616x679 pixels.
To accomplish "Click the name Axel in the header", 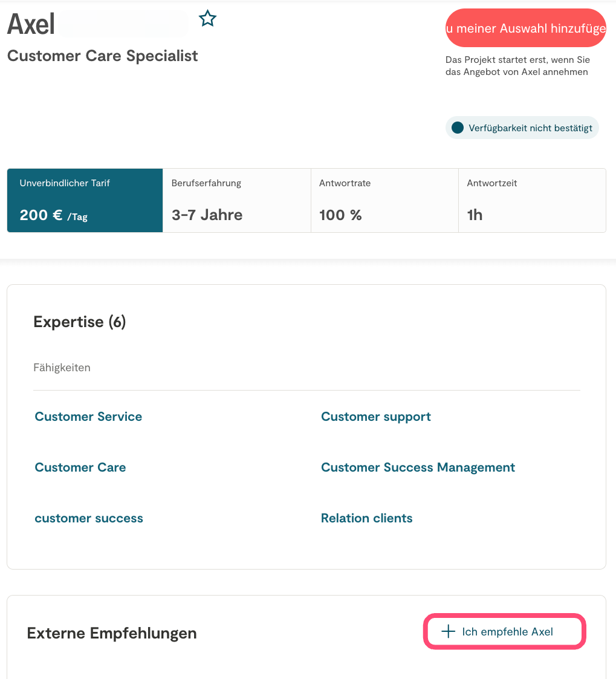I will tap(31, 24).
